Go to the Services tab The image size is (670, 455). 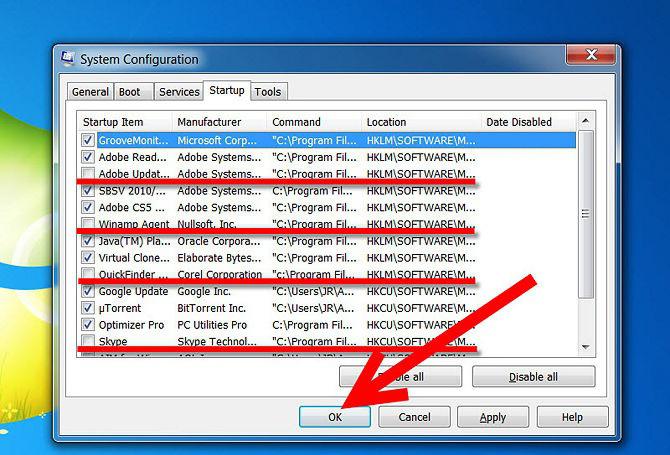(x=179, y=92)
